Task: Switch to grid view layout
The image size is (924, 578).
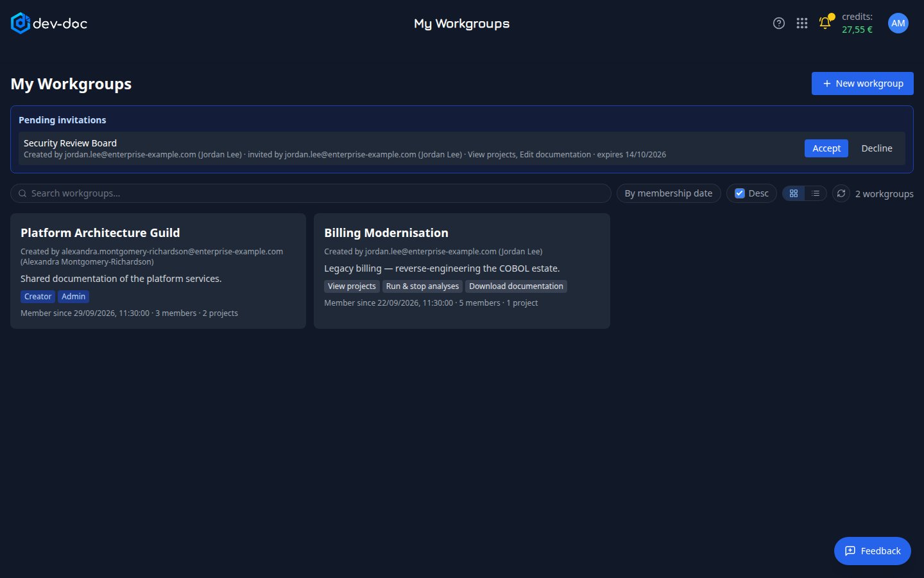Action: [x=794, y=193]
